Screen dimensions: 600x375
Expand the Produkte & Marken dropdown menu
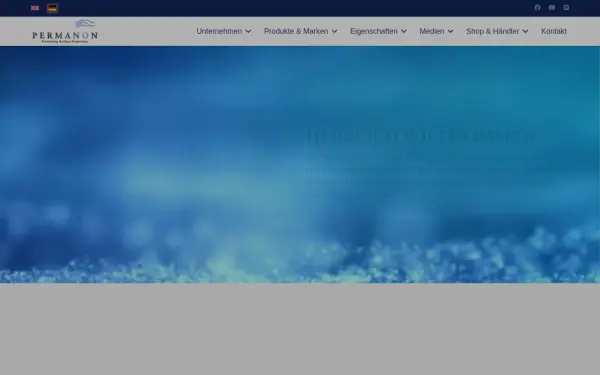[x=301, y=31]
